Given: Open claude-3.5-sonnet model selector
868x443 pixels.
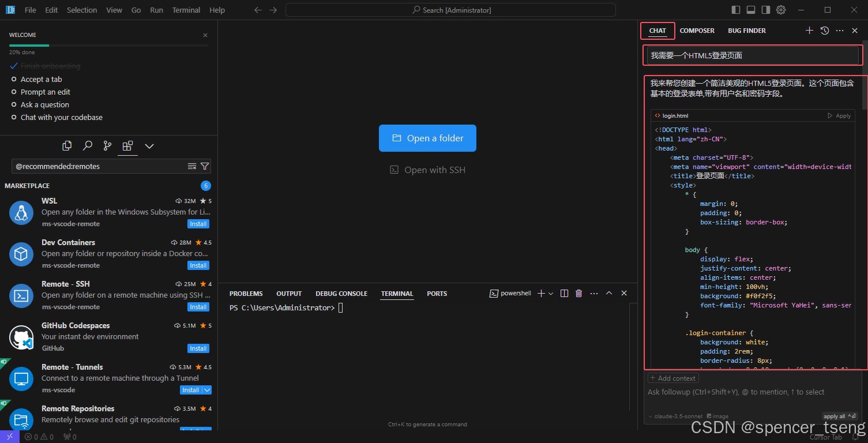Looking at the screenshot, I should pyautogui.click(x=675, y=416).
